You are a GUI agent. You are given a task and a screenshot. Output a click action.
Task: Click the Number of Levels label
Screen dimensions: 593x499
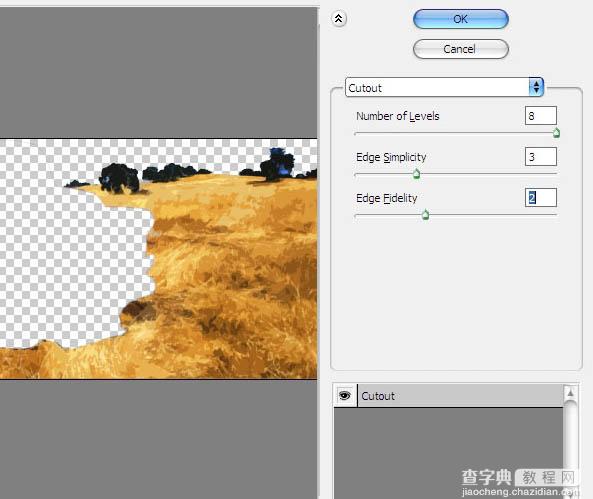(x=397, y=116)
